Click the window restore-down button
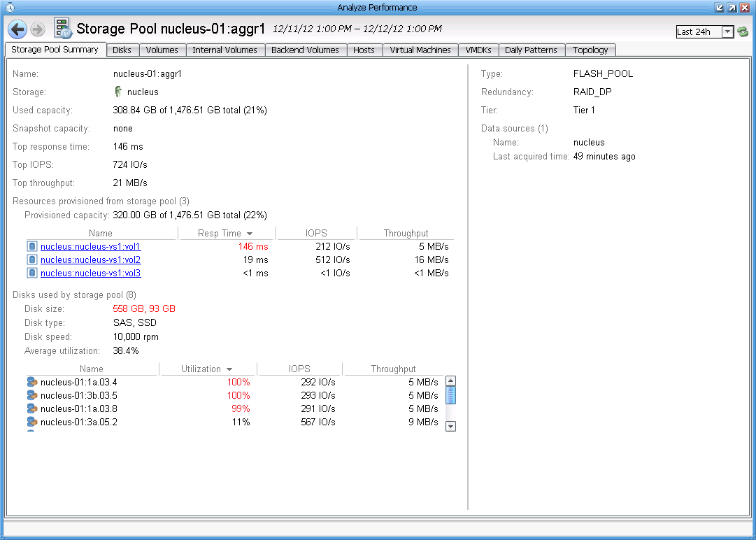756x540 pixels. 720,7
